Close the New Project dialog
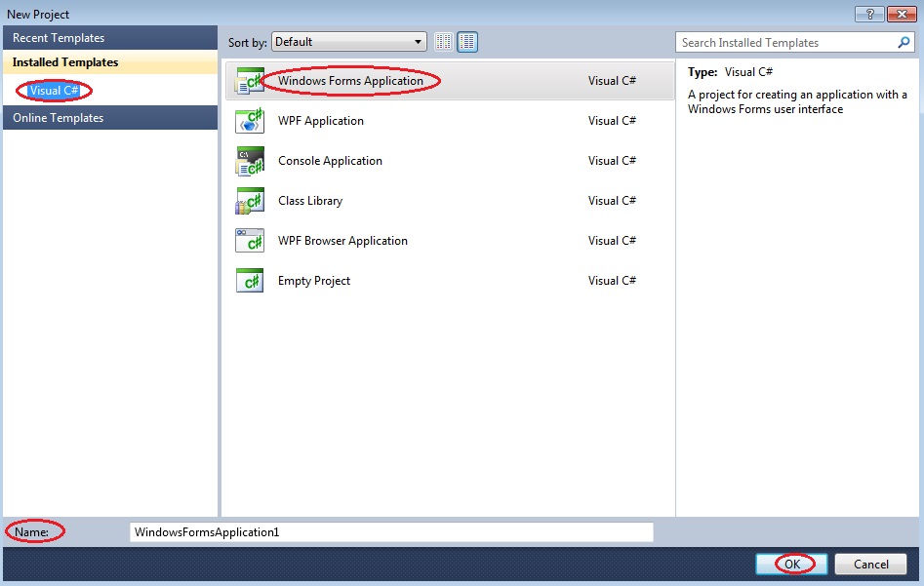 tap(901, 14)
